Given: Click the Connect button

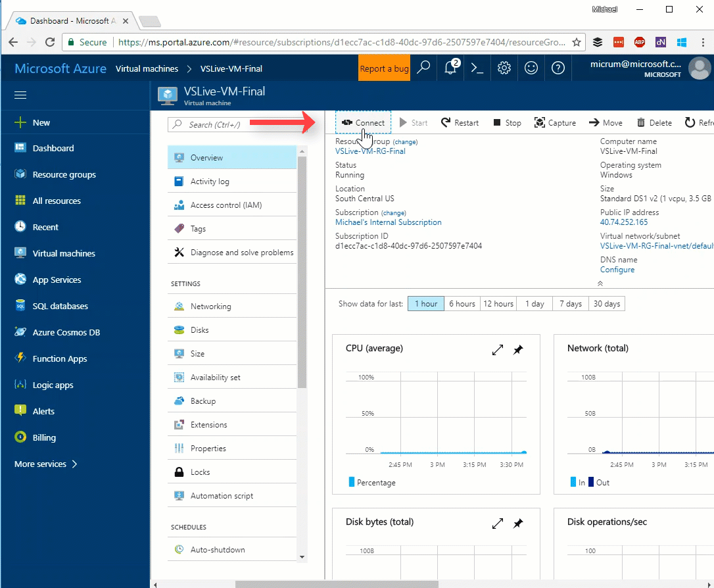Looking at the screenshot, I should pos(364,123).
